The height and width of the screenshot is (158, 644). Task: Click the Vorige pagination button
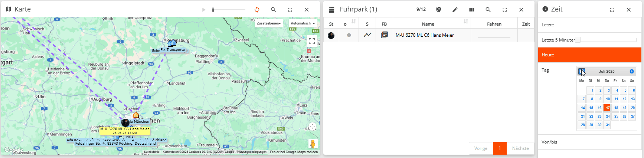click(481, 148)
